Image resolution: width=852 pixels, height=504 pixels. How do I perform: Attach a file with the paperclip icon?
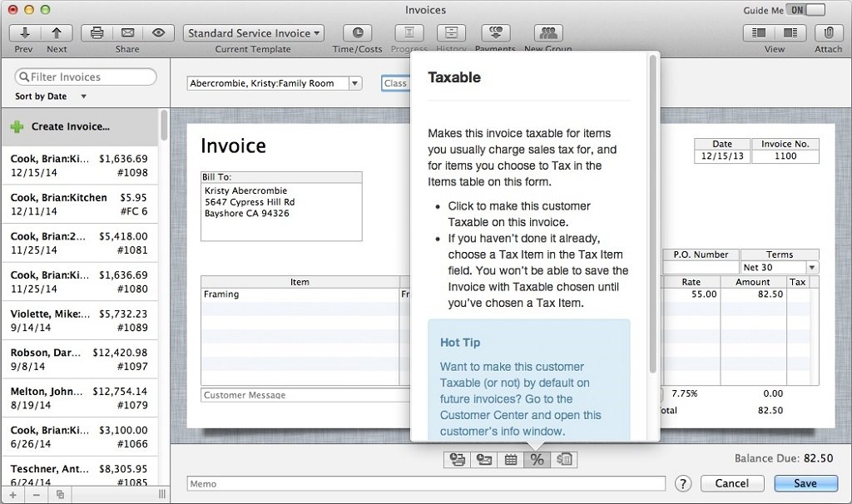(828, 33)
